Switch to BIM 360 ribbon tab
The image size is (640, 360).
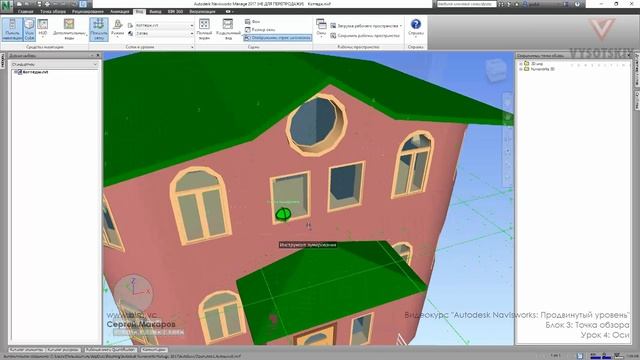(175, 11)
